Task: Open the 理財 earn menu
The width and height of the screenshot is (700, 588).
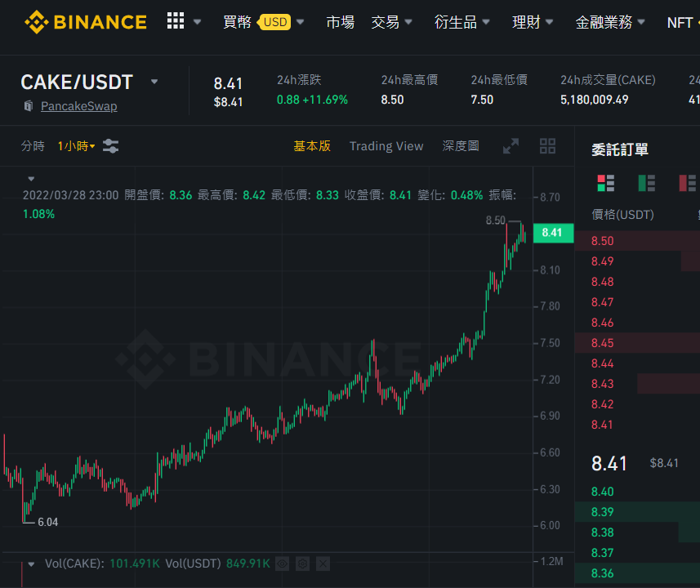Action: 526,22
